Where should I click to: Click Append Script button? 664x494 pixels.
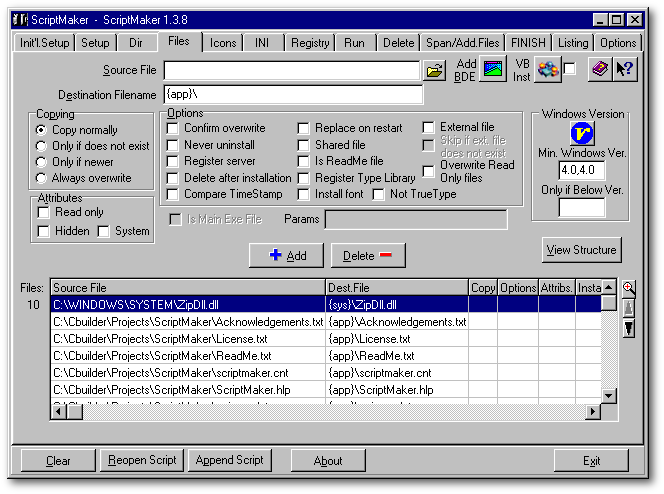(230, 460)
